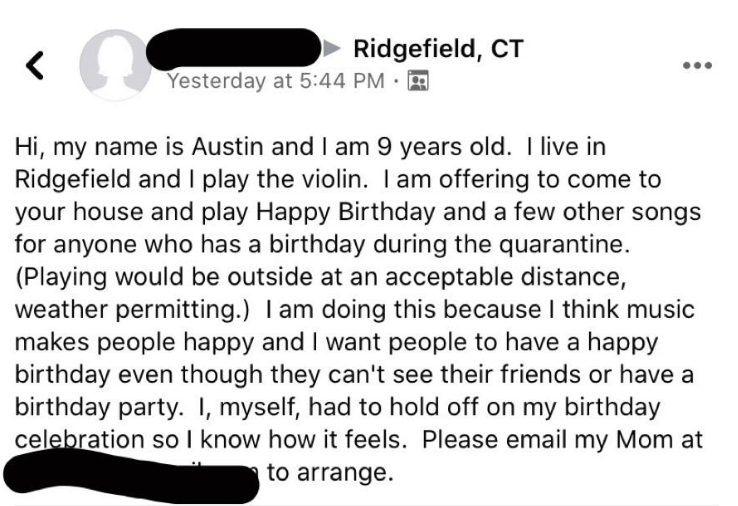Click the ending words to arrange
The width and height of the screenshot is (738, 506).
point(330,472)
